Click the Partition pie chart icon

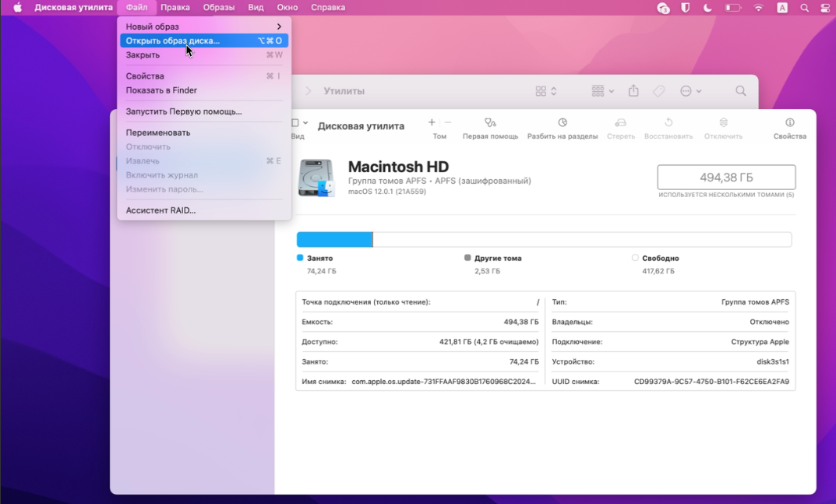click(562, 122)
